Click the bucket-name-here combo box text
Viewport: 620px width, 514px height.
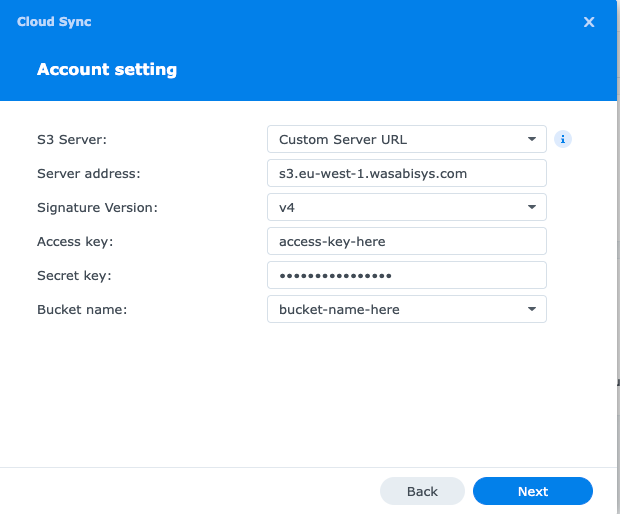coord(339,310)
